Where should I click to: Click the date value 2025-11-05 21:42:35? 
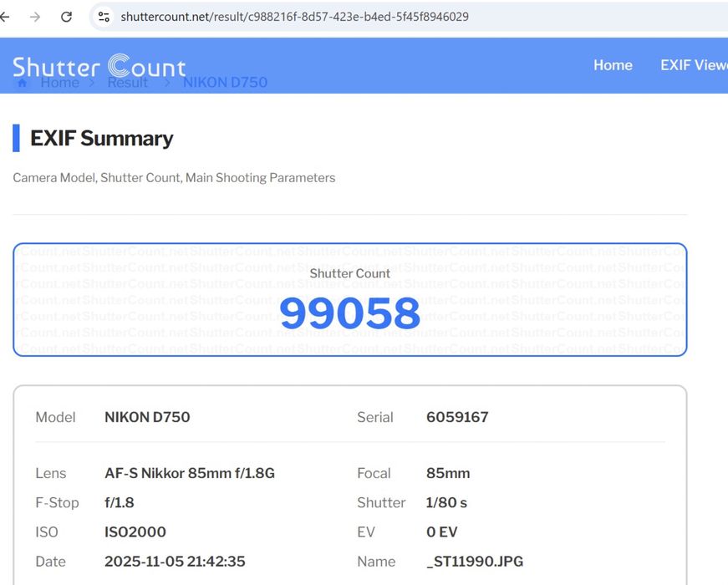(175, 562)
